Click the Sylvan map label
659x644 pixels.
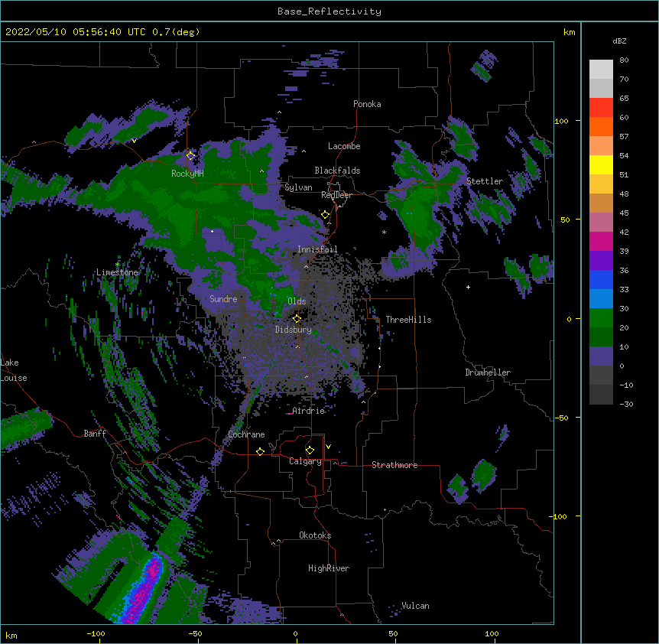point(298,187)
